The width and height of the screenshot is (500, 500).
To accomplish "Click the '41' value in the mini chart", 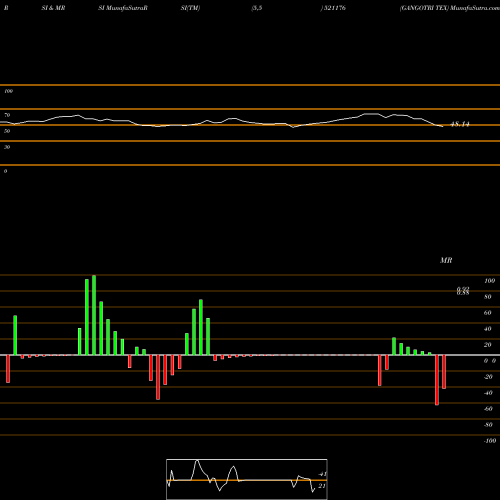I will 322,474.
